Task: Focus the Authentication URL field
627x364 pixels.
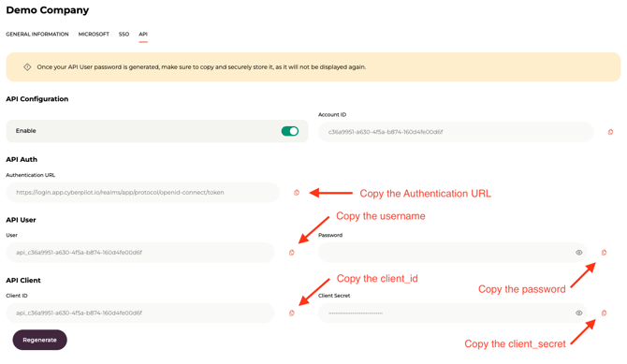Action: pyautogui.click(x=142, y=193)
